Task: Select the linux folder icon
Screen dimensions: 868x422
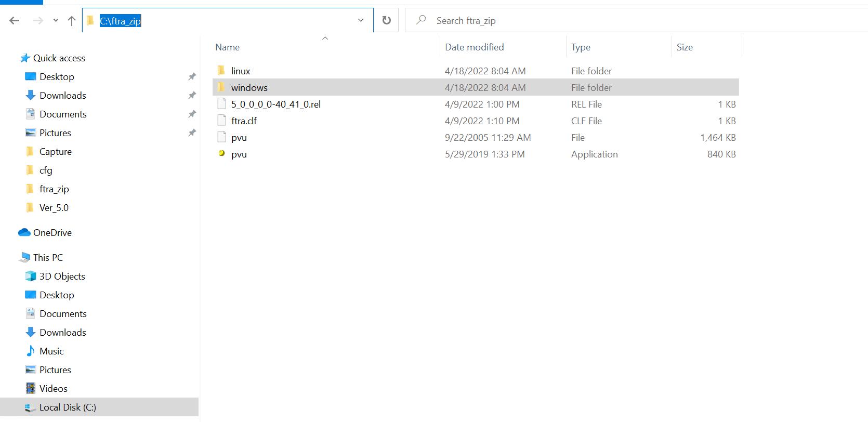Action: (221, 71)
